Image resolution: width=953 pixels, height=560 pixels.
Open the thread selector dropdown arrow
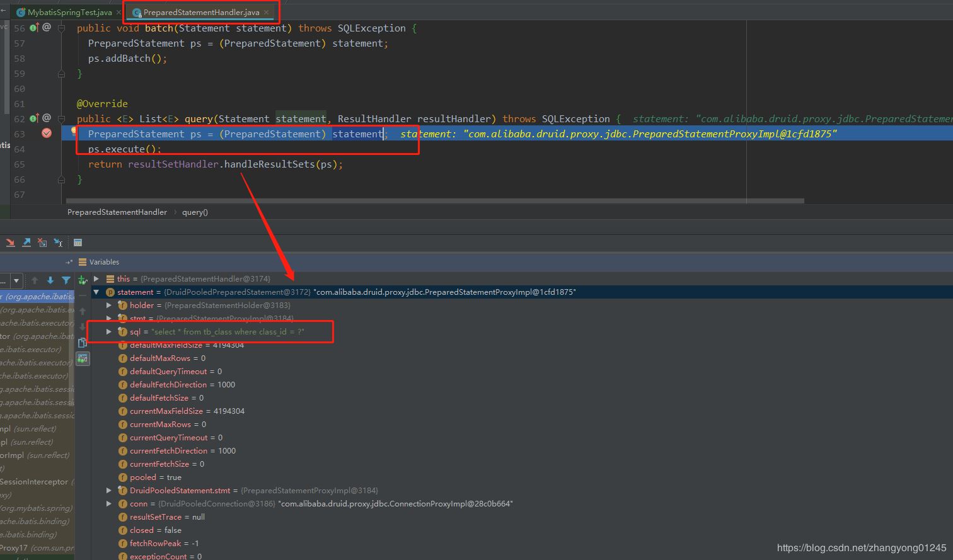click(16, 280)
